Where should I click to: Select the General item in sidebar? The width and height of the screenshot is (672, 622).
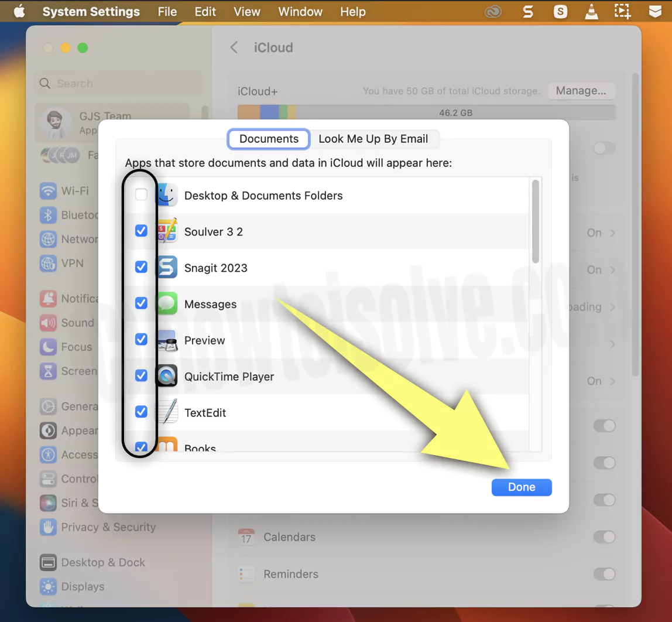[x=69, y=406]
